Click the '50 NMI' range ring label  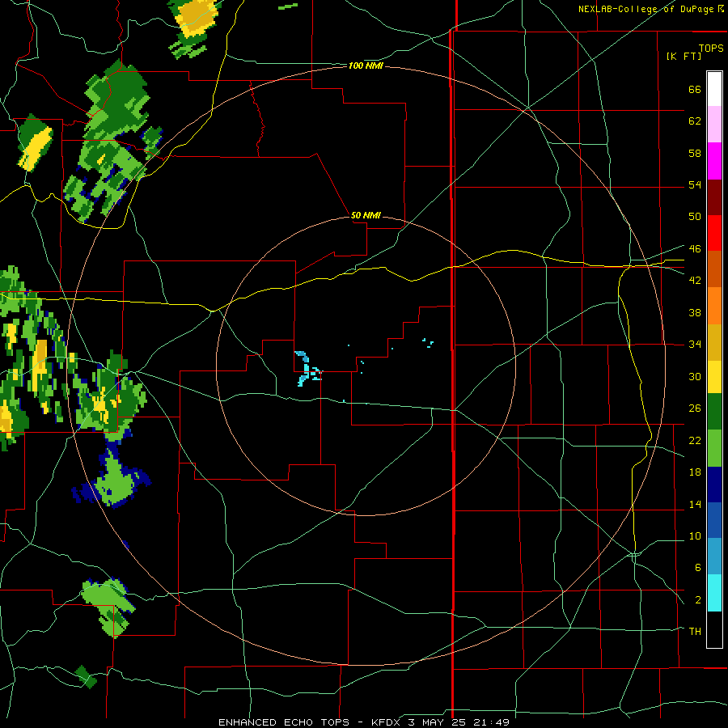(366, 215)
